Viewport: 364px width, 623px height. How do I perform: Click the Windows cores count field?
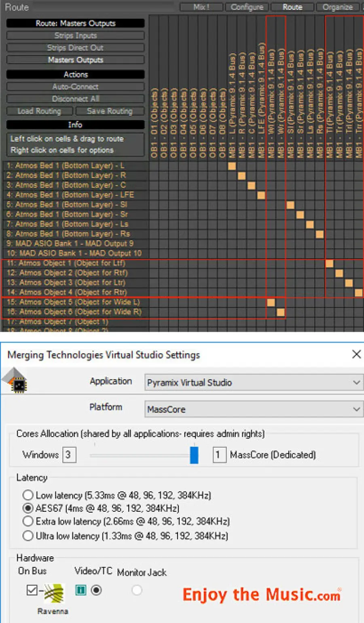click(x=69, y=455)
